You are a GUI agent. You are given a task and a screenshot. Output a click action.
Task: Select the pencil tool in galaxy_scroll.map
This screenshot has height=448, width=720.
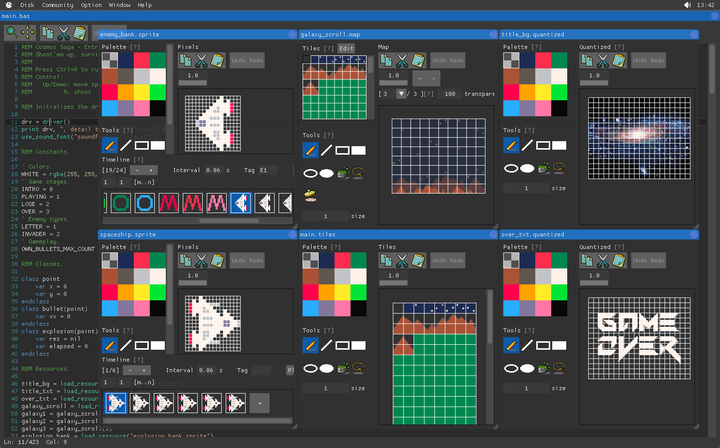pyautogui.click(x=312, y=150)
